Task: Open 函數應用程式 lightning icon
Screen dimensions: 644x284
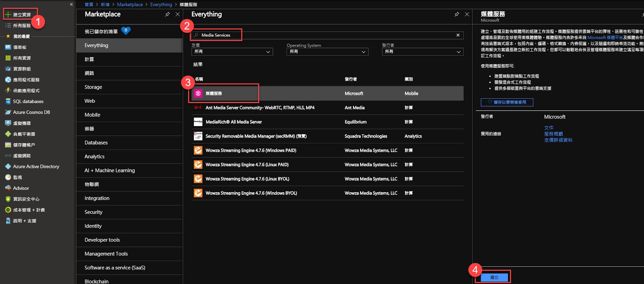Action: click(8, 91)
